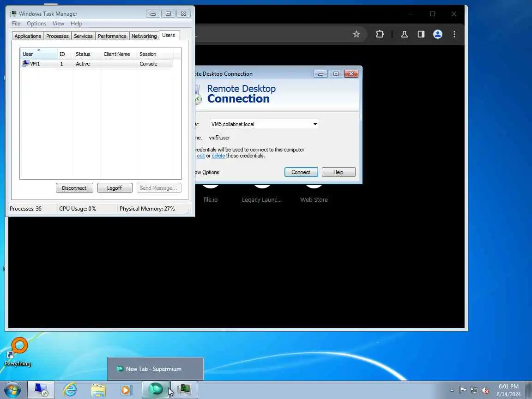Click the CPU Usage 0% status
The image size is (532, 399).
pyautogui.click(x=78, y=209)
